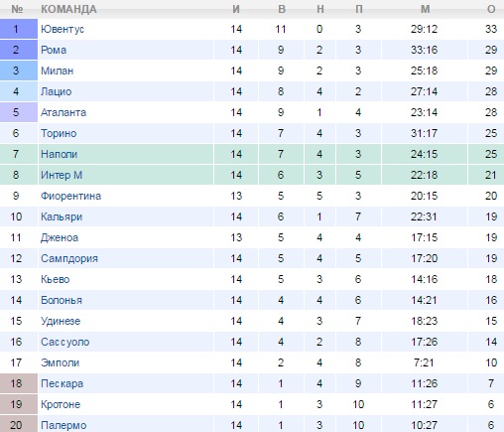Click the Торино team name
Viewport: 504px width, 432px height.
click(59, 133)
